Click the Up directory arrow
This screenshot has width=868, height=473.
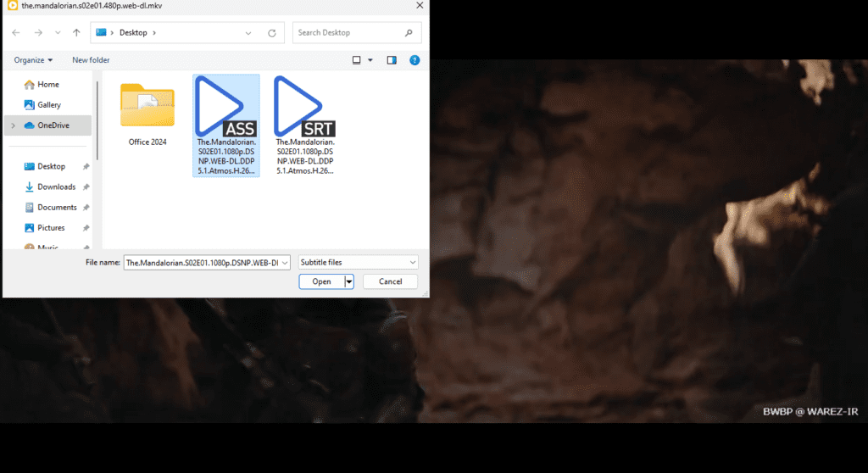point(77,33)
